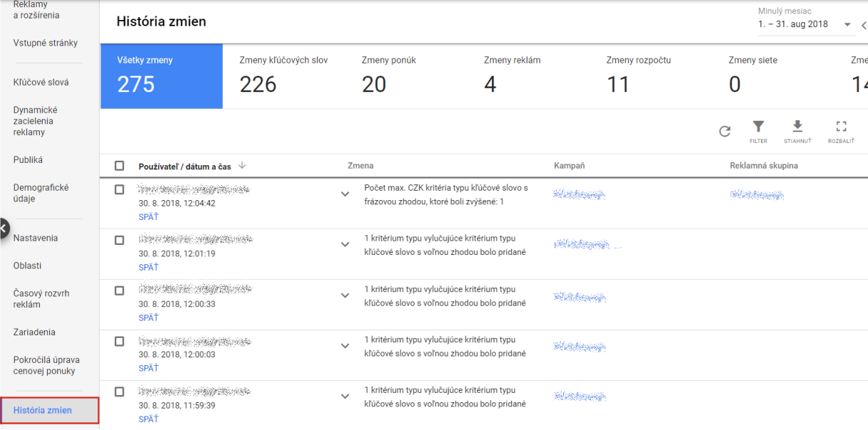This screenshot has height=430, width=868.
Task: Select the Všetky zmeny 275 tab
Action: point(162,76)
